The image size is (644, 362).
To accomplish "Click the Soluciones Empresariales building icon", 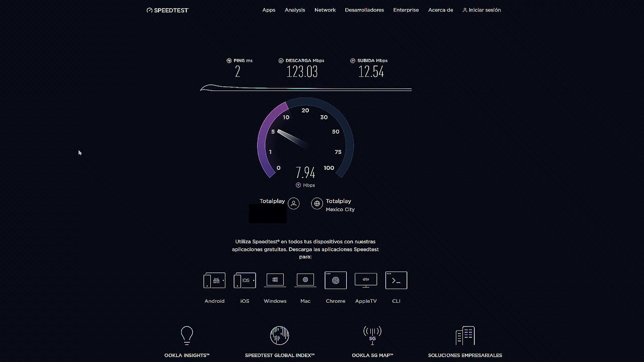I will [465, 336].
